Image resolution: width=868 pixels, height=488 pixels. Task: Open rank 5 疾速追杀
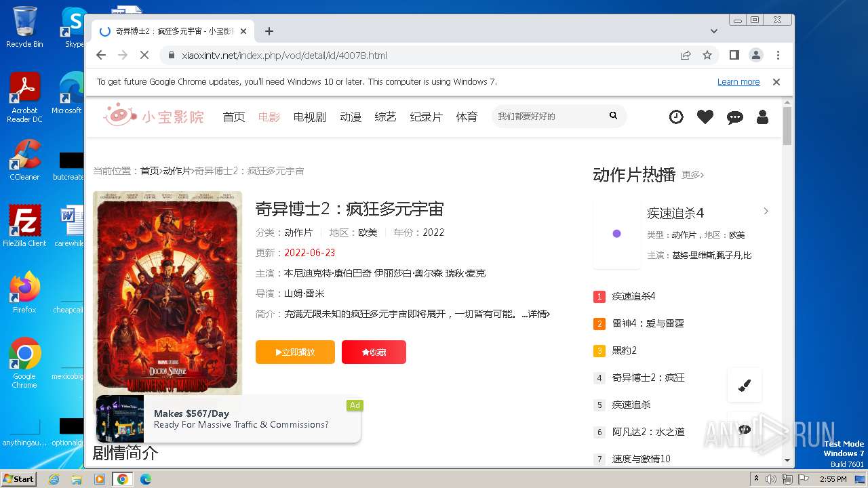tap(631, 405)
